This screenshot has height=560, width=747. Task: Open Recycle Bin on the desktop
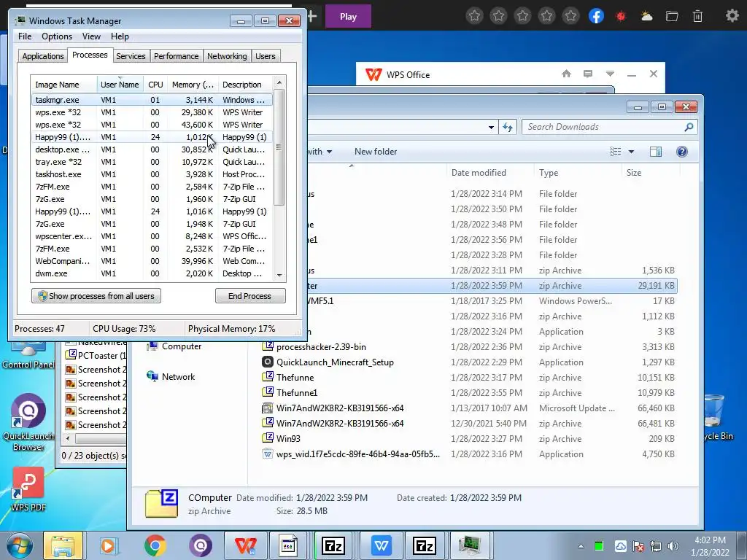pyautogui.click(x=717, y=418)
